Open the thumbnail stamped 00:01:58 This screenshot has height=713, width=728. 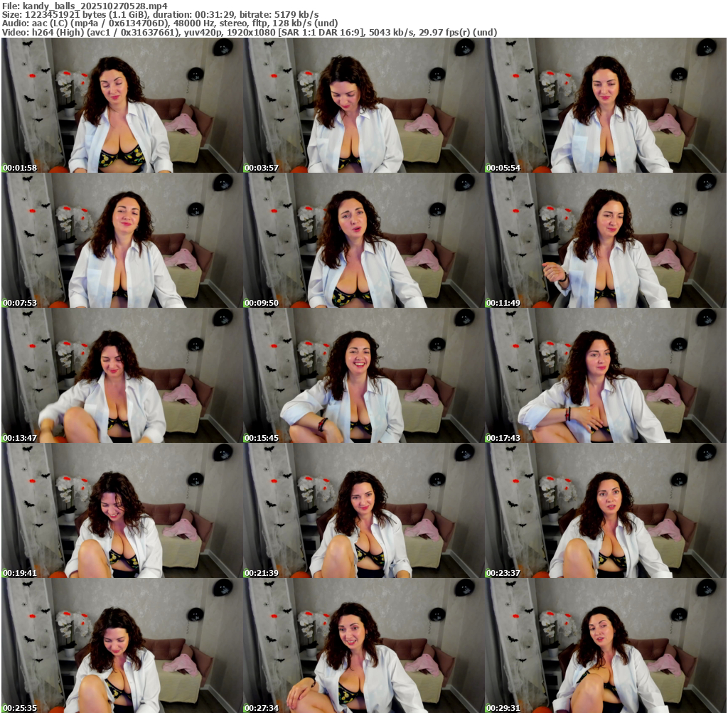point(122,105)
